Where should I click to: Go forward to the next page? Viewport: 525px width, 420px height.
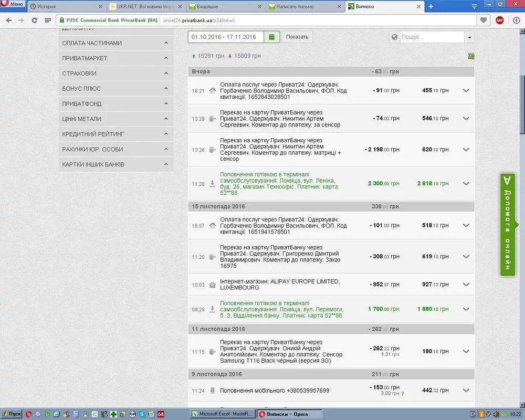click(x=21, y=20)
